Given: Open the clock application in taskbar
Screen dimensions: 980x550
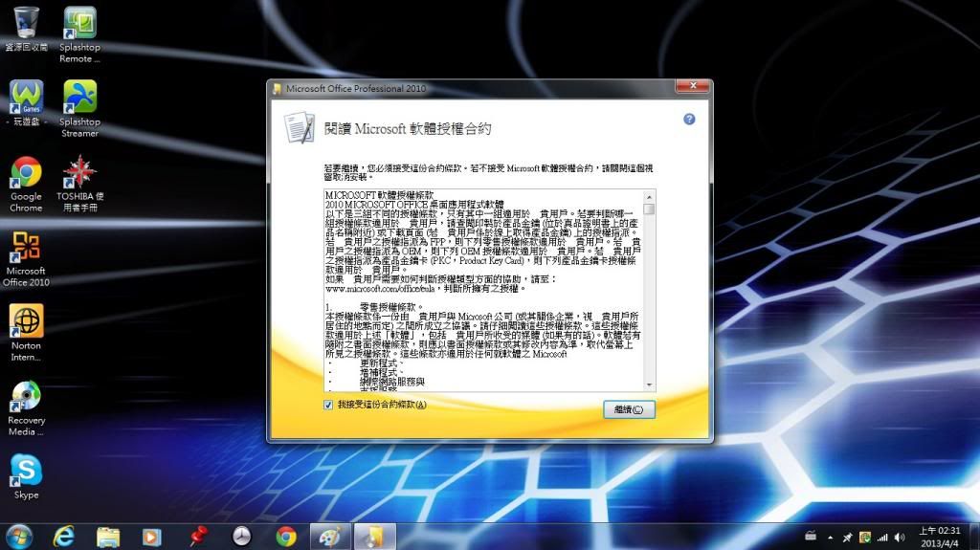Looking at the screenshot, I should pyautogui.click(x=241, y=537).
